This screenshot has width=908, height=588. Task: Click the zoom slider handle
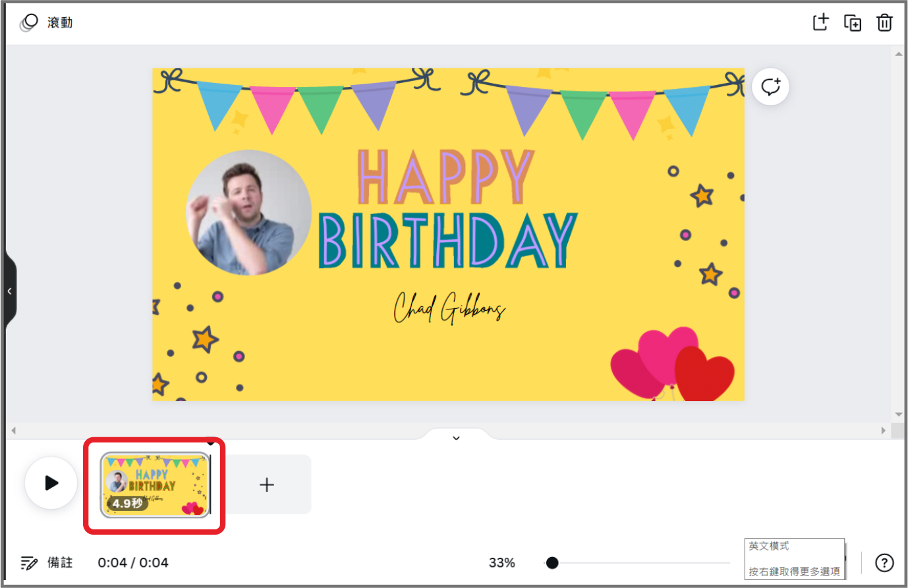click(552, 563)
